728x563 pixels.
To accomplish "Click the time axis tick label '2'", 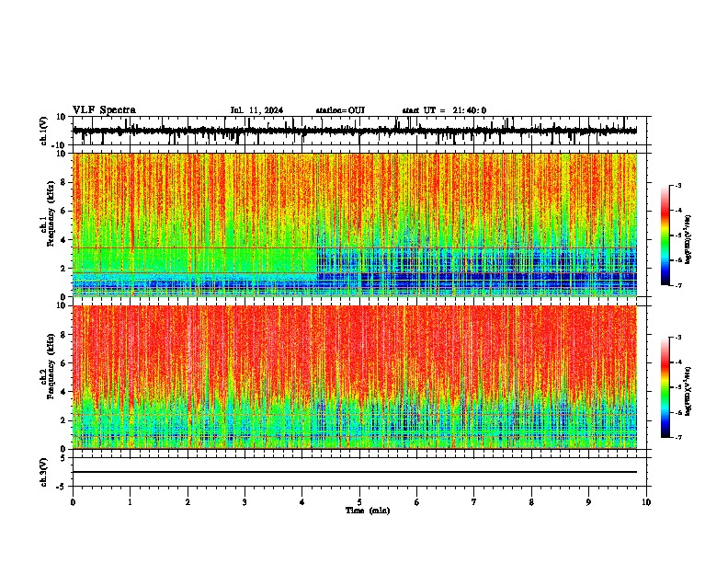I will [188, 502].
